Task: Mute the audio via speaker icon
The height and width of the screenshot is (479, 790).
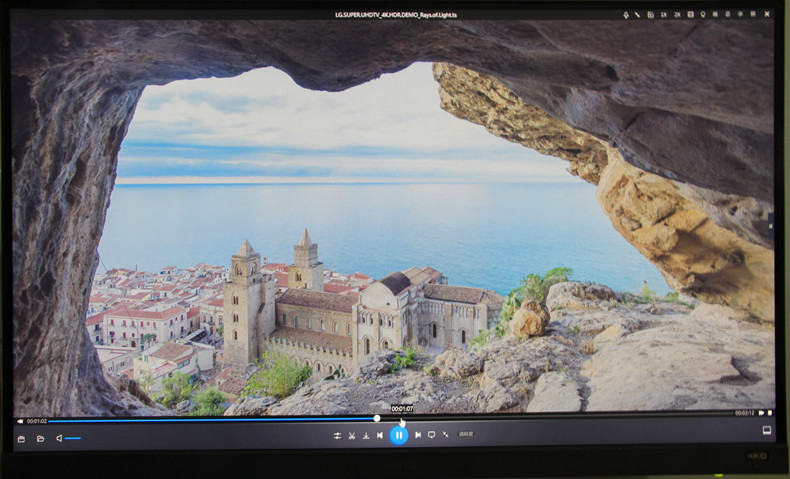Action: [59, 438]
